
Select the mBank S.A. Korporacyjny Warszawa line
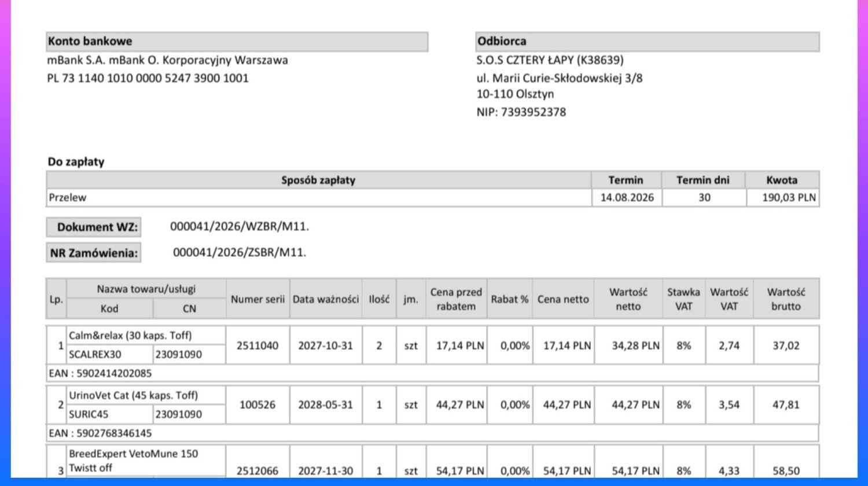[167, 60]
